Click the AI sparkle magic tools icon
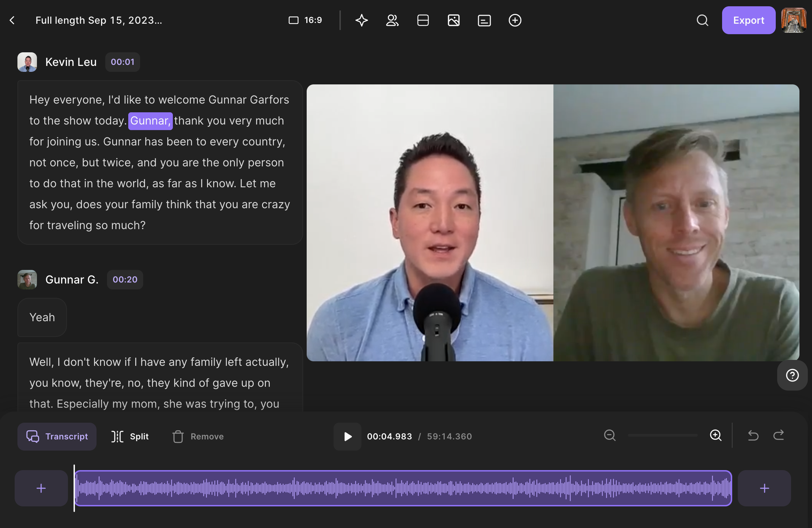 click(x=361, y=20)
